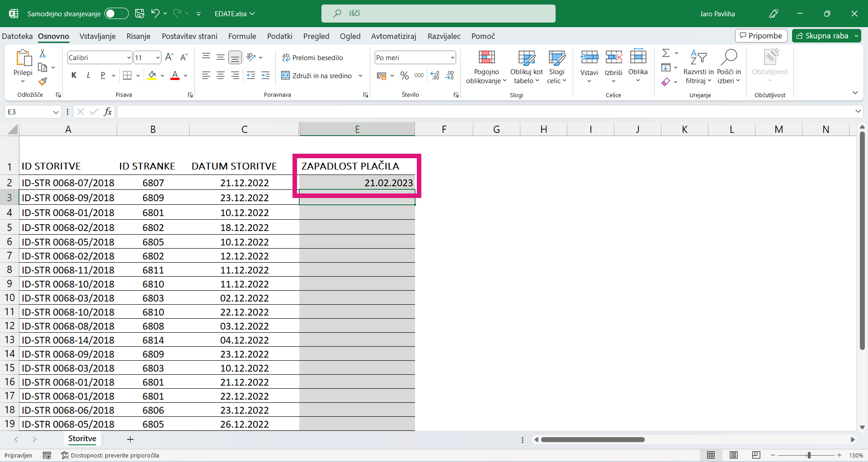Open the Datoteka file tab
Screen dimensions: 868x462
(x=17, y=36)
